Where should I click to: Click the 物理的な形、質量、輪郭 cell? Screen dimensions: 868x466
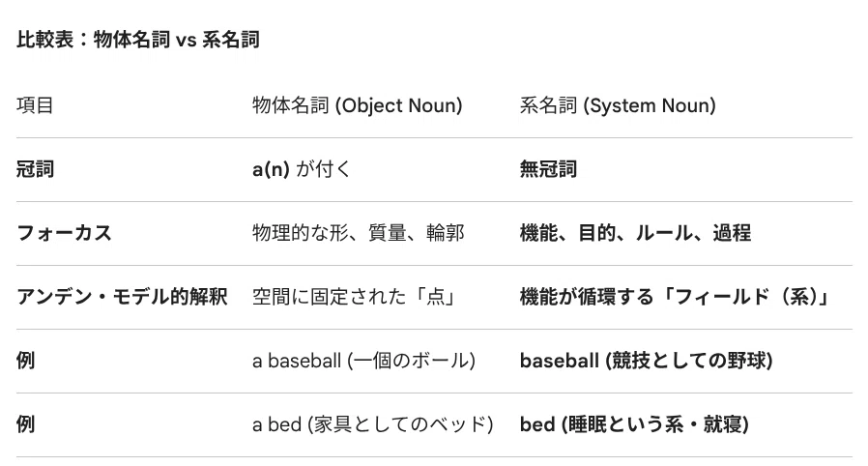359,233
